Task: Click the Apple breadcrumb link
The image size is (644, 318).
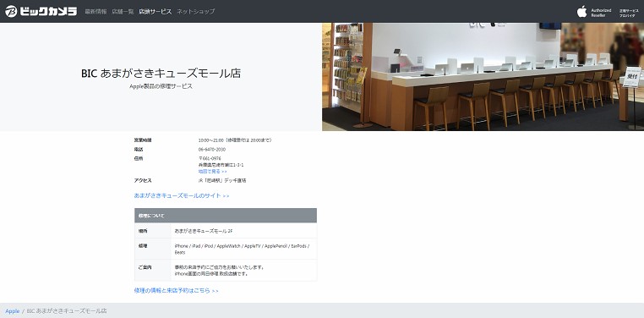Action: click(13, 311)
